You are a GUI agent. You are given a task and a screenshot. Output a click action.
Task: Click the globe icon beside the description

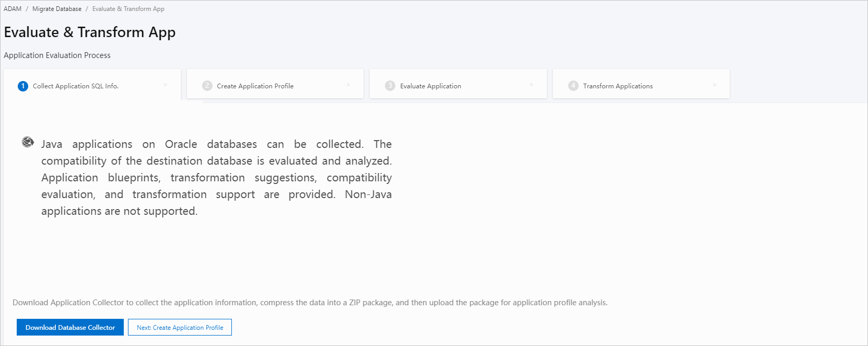(x=28, y=142)
